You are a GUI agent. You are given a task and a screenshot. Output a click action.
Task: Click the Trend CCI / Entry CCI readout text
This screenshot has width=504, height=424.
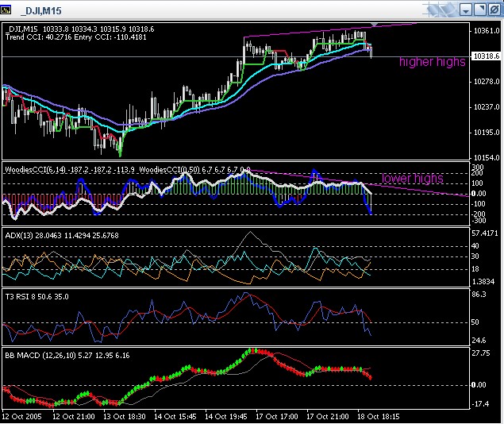click(x=76, y=37)
